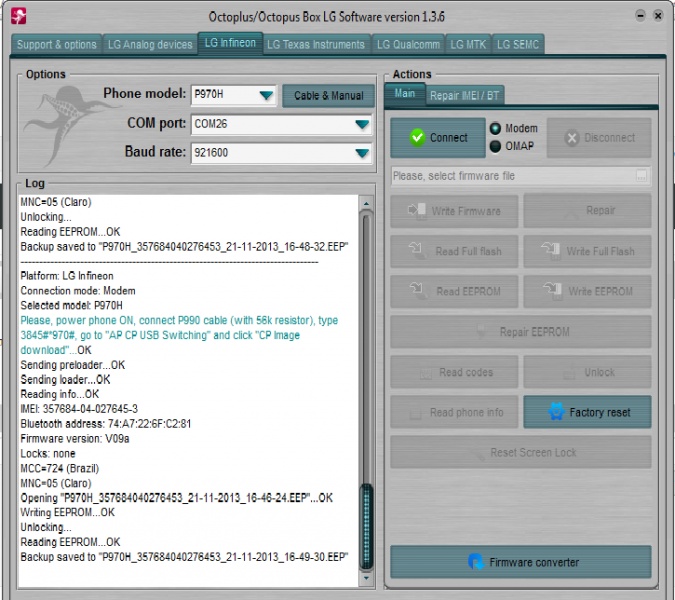Switch to LG MTK tab
The width and height of the screenshot is (675, 600).
pos(468,44)
